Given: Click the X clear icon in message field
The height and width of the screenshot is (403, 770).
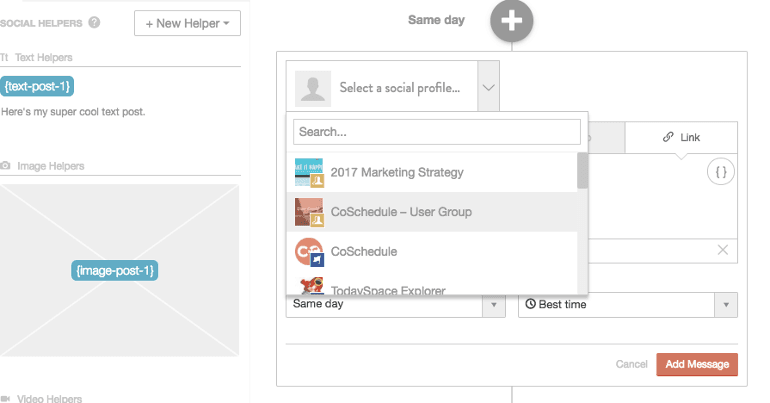Looking at the screenshot, I should point(722,250).
